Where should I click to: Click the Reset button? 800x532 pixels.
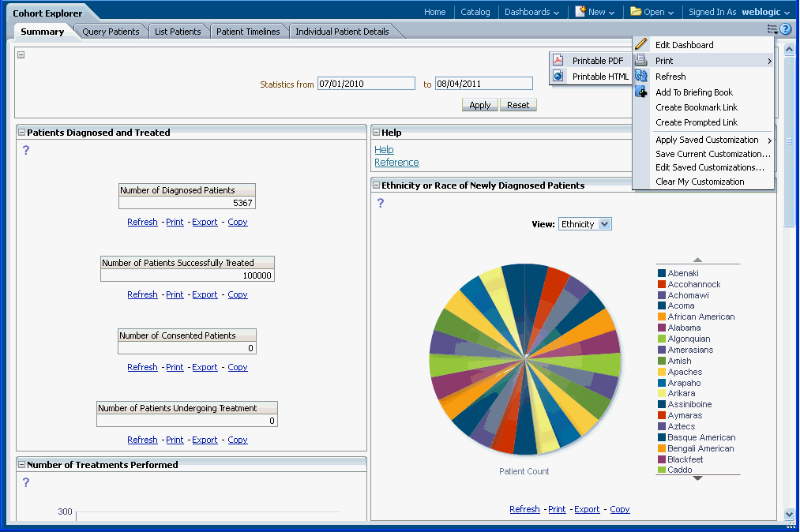[x=518, y=104]
